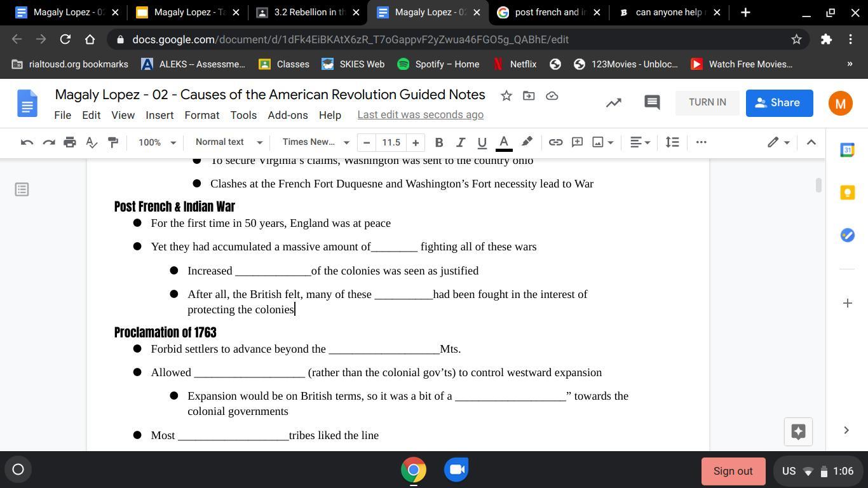This screenshot has width=868, height=488.
Task: Click the Print icon in toolbar
Action: coord(70,142)
